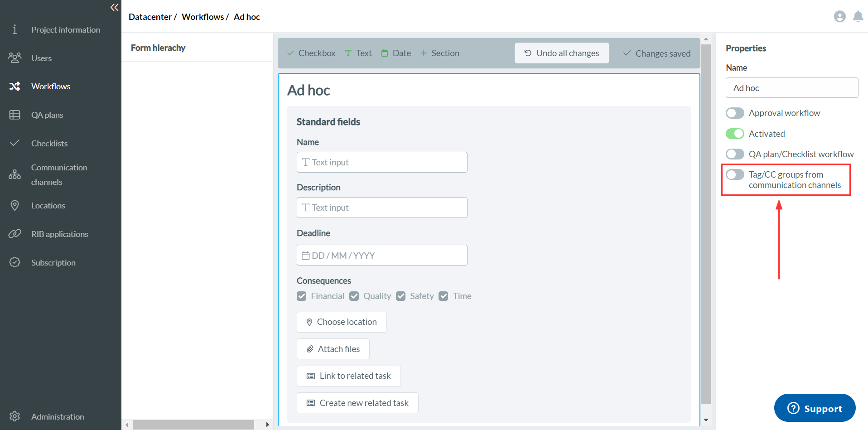Screen dimensions: 868x430
Task: Open Project information in sidebar
Action: pos(65,30)
